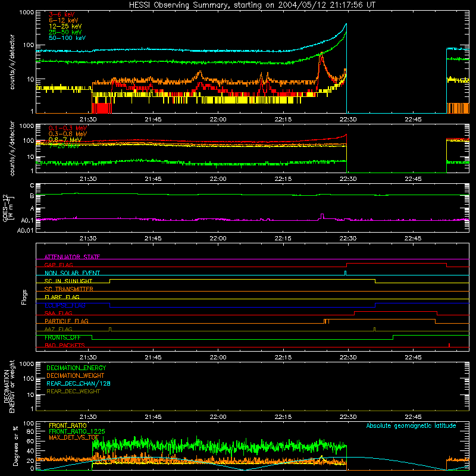Click the Absolute geomagnetic latitude label
476x476 pixels.
pyautogui.click(x=411, y=426)
